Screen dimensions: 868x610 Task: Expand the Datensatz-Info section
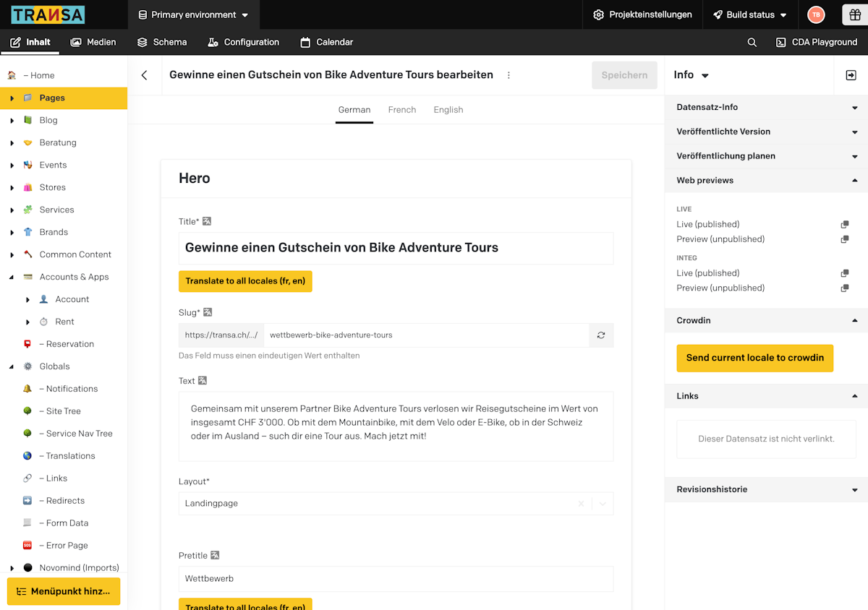click(767, 107)
